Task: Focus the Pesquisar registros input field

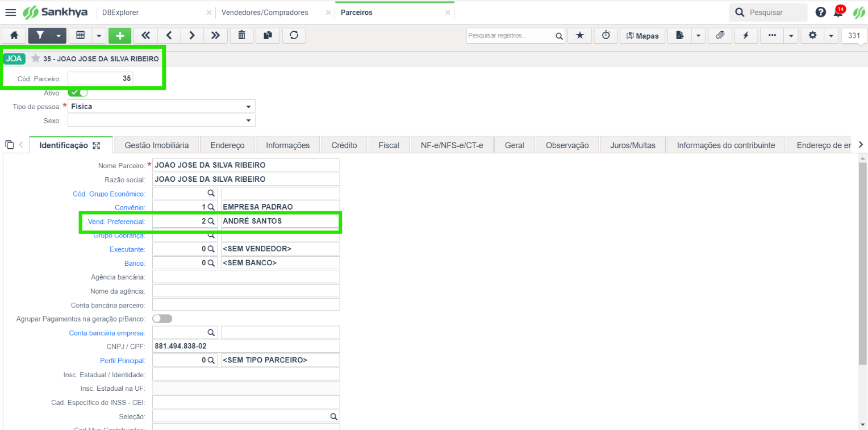Action: point(510,36)
